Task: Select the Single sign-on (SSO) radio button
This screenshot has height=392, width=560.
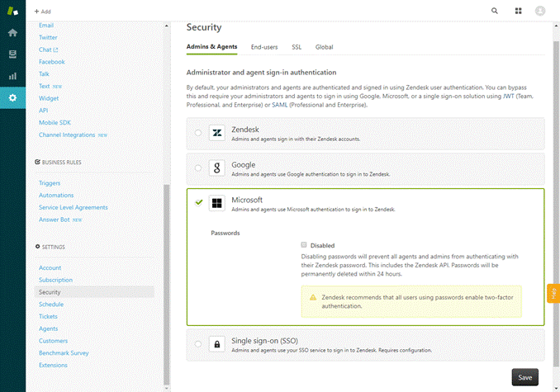Action: point(198,344)
